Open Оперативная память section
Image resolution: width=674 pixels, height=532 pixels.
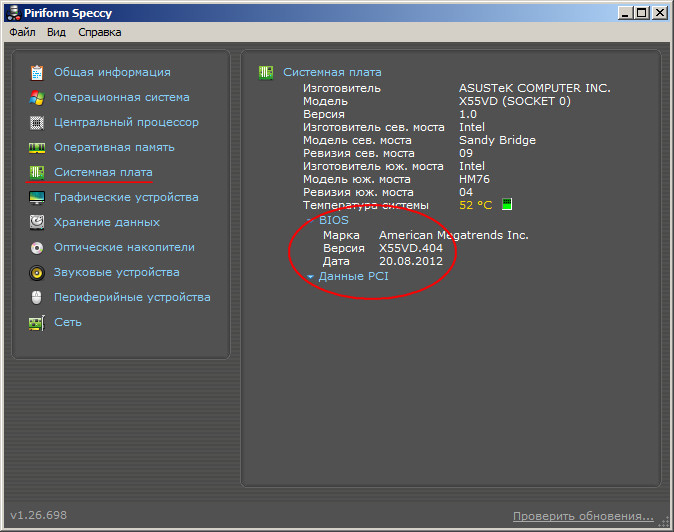point(114,147)
